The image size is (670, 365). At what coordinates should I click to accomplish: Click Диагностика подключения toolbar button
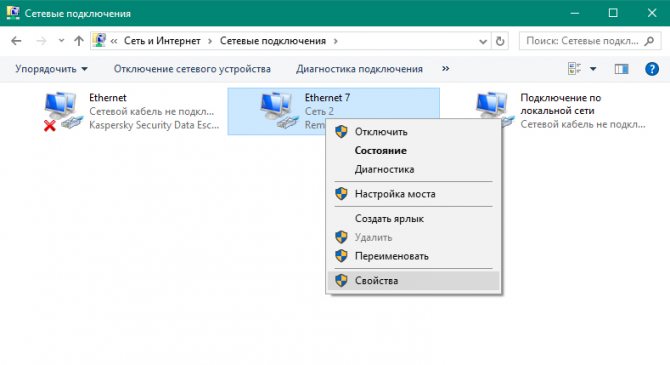click(x=359, y=69)
